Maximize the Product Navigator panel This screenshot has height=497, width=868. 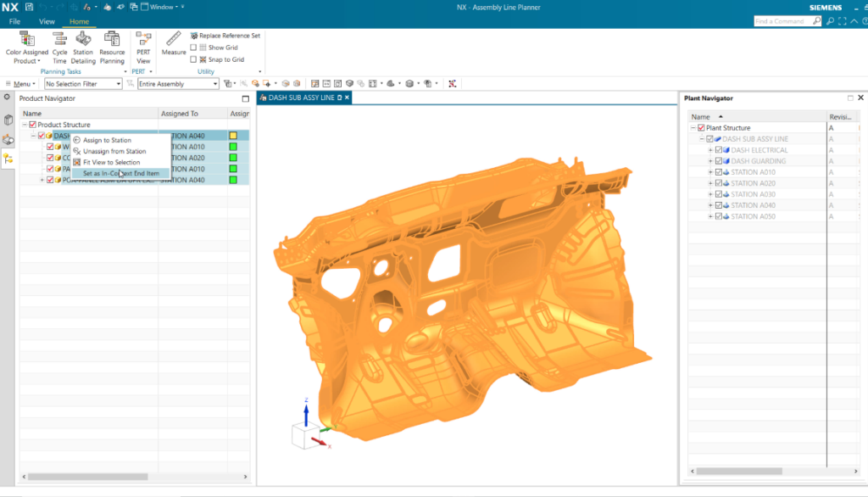point(245,98)
